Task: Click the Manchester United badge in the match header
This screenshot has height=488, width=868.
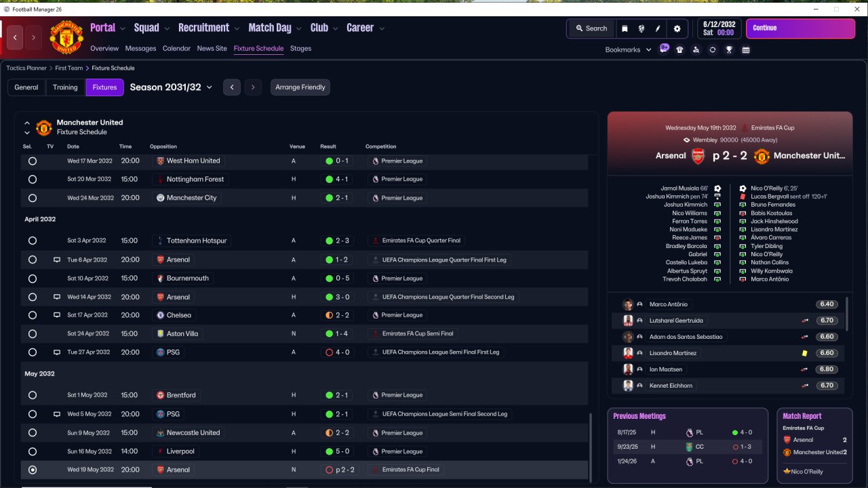Action: pyautogui.click(x=762, y=156)
